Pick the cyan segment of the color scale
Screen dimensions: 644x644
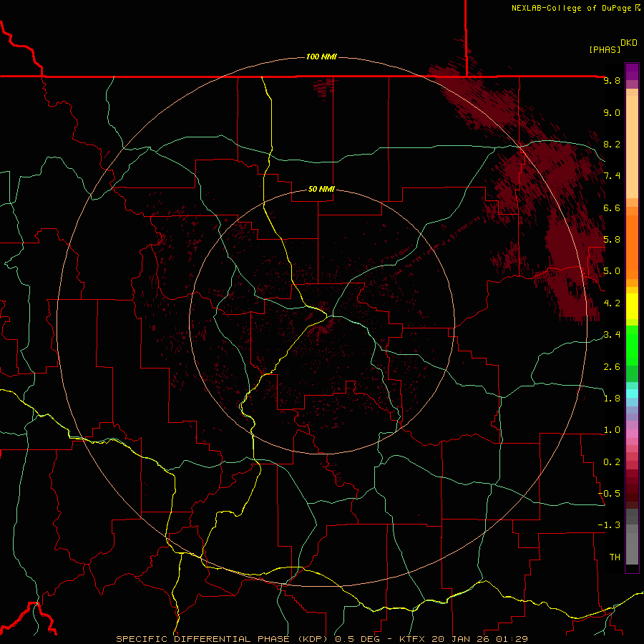(x=632, y=394)
